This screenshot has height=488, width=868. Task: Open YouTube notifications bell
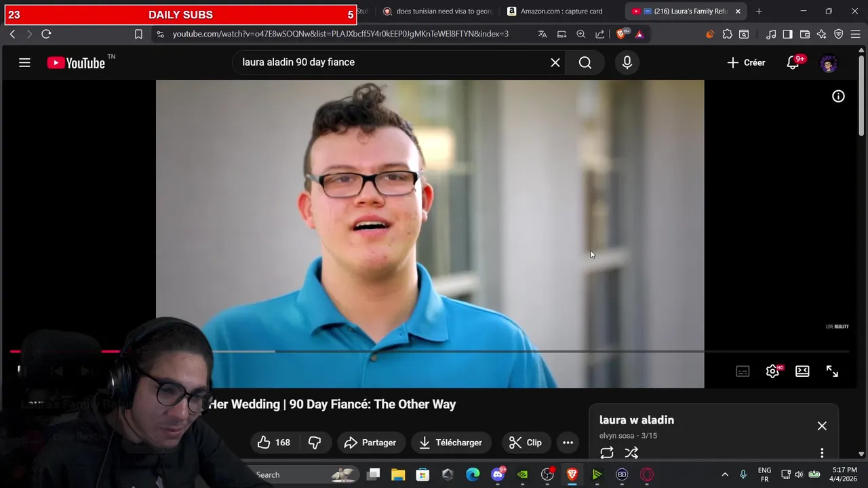(x=793, y=62)
